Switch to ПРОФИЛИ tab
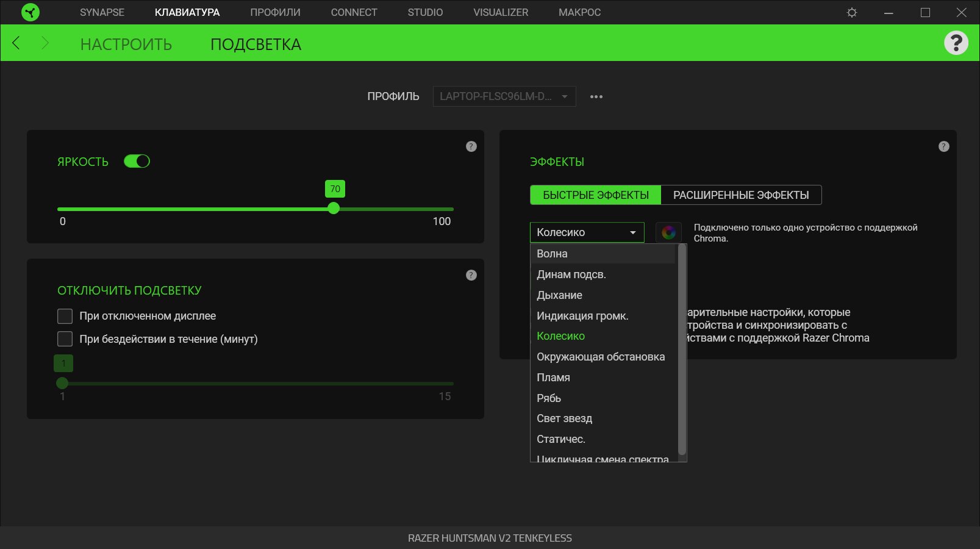The height and width of the screenshot is (549, 980). pyautogui.click(x=275, y=12)
